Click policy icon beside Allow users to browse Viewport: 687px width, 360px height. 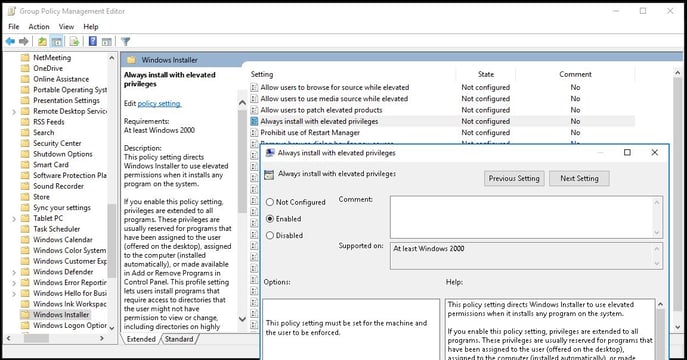(254, 87)
